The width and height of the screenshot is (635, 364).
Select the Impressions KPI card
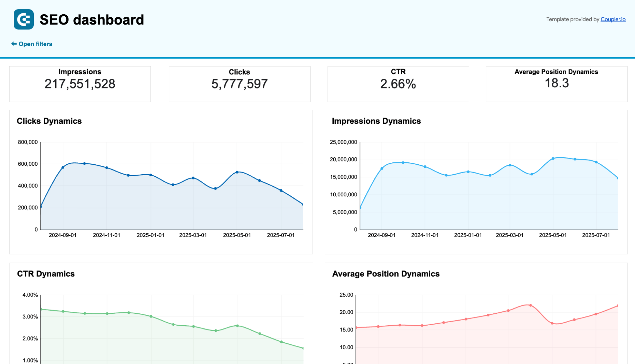(x=80, y=84)
